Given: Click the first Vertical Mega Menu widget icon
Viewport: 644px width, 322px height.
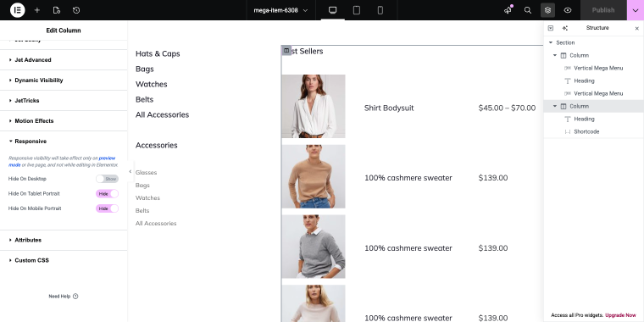Looking at the screenshot, I should pyautogui.click(x=568, y=68).
